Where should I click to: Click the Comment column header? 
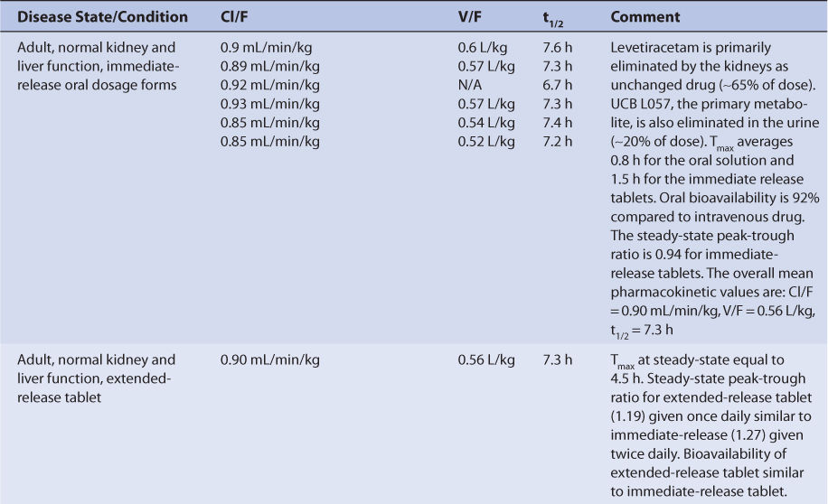(647, 17)
